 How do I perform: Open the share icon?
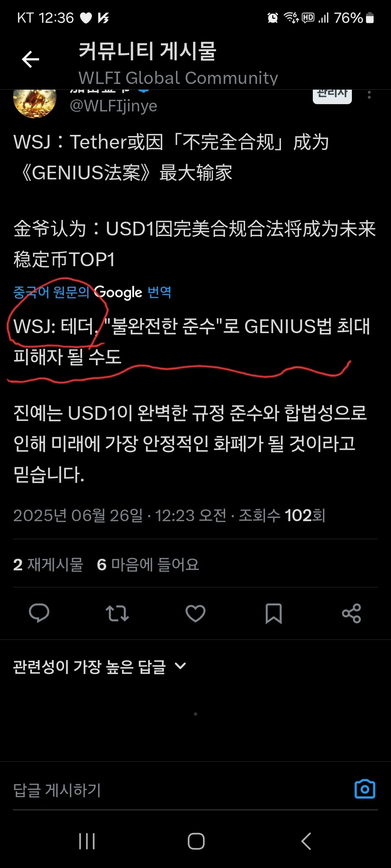pyautogui.click(x=352, y=613)
